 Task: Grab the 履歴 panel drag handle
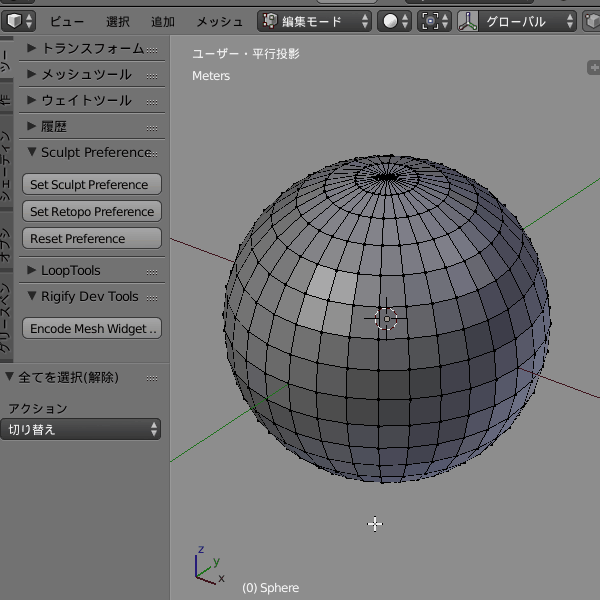click(x=152, y=128)
